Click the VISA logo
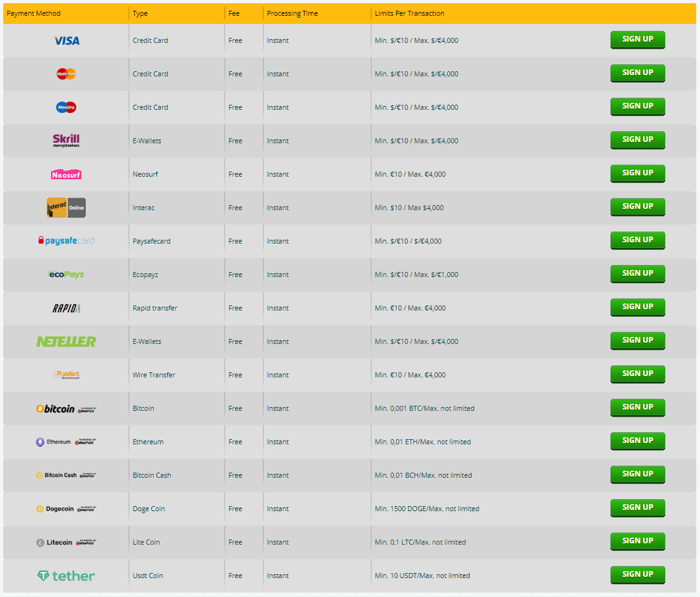 (66, 40)
